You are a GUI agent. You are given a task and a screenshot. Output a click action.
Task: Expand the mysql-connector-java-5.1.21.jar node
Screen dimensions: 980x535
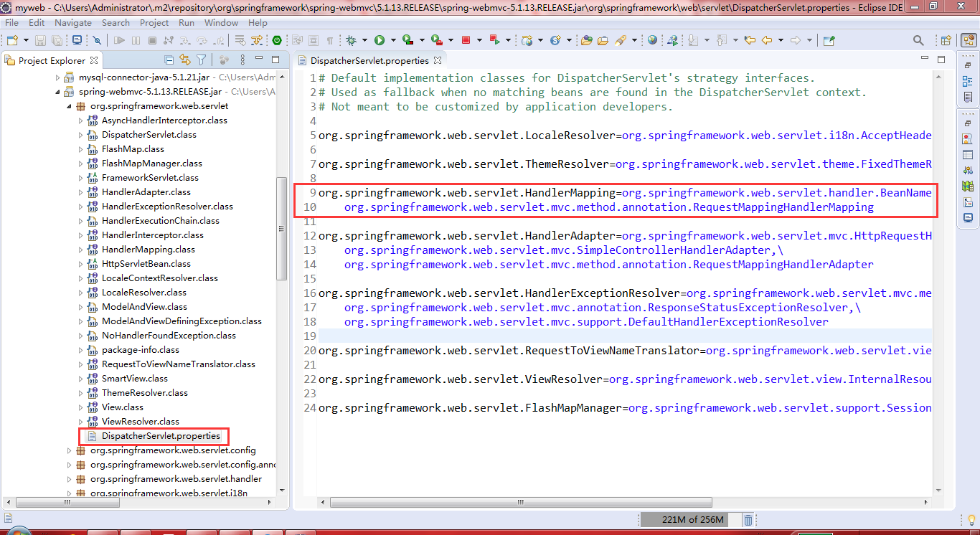click(58, 77)
